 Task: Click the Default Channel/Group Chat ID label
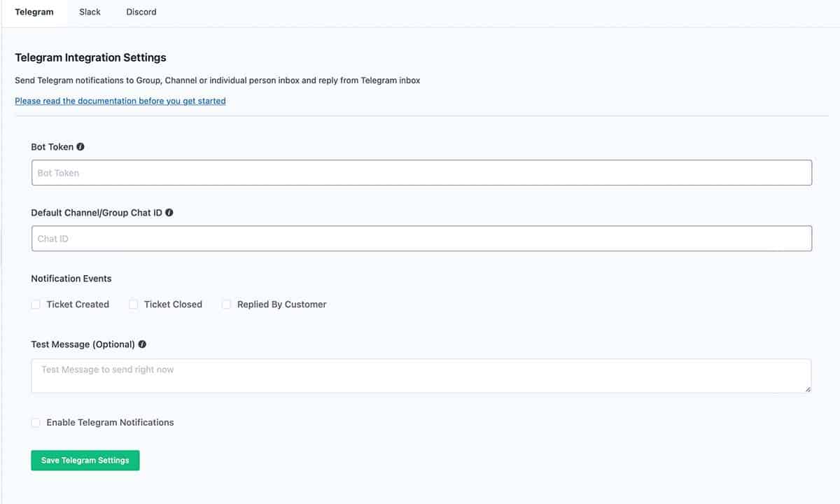(97, 213)
